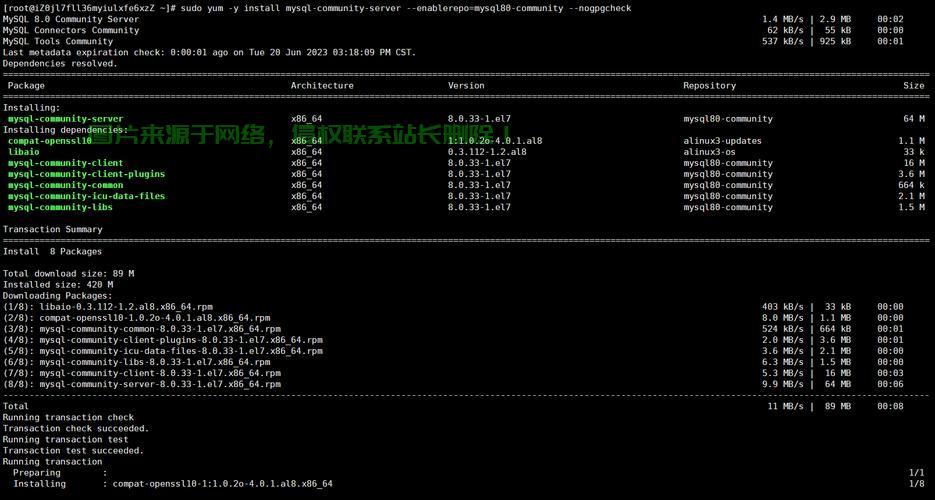The width and height of the screenshot is (935, 500).
Task: Click the 'Transaction Summary' heading
Action: (52, 229)
